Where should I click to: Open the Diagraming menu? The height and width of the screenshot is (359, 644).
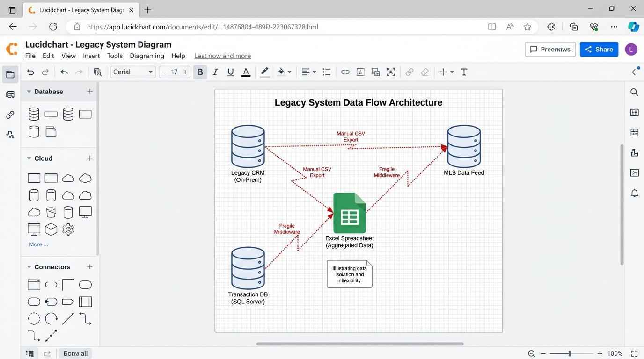point(146,56)
